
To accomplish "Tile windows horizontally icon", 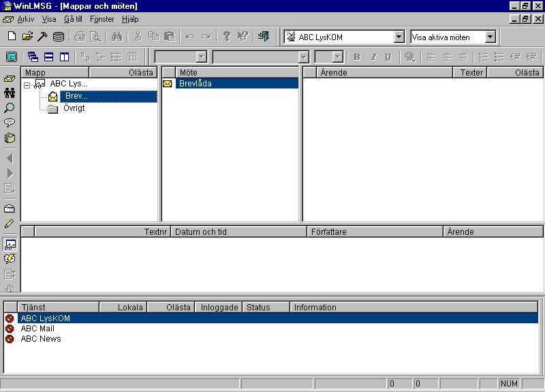I will pyautogui.click(x=48, y=57).
